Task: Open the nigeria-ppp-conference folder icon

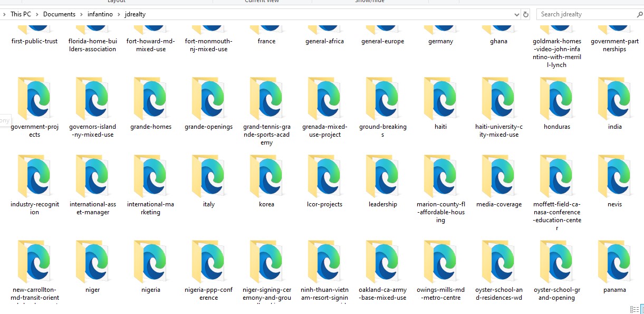Action: tap(208, 262)
